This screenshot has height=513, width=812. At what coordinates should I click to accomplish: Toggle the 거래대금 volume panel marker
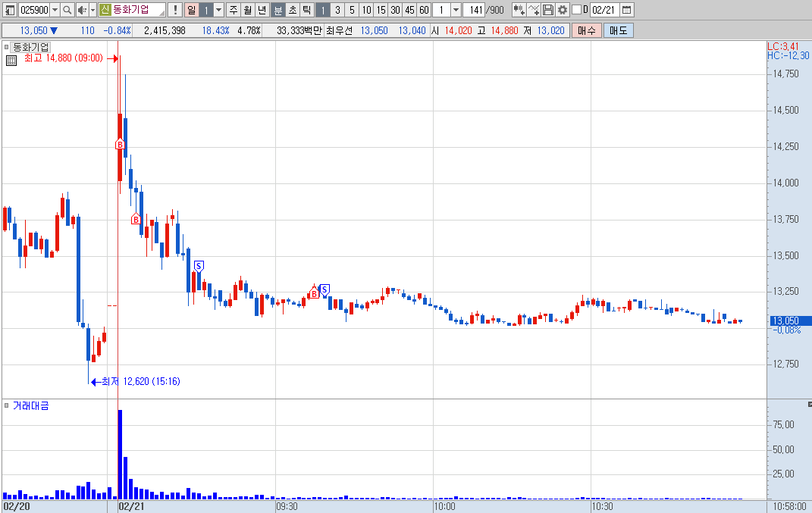[7, 405]
